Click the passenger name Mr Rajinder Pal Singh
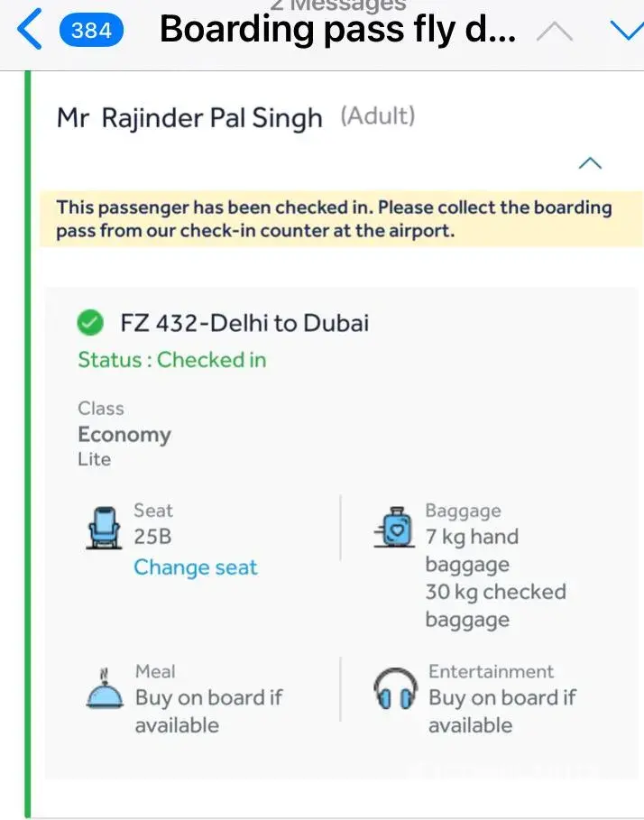 [189, 118]
